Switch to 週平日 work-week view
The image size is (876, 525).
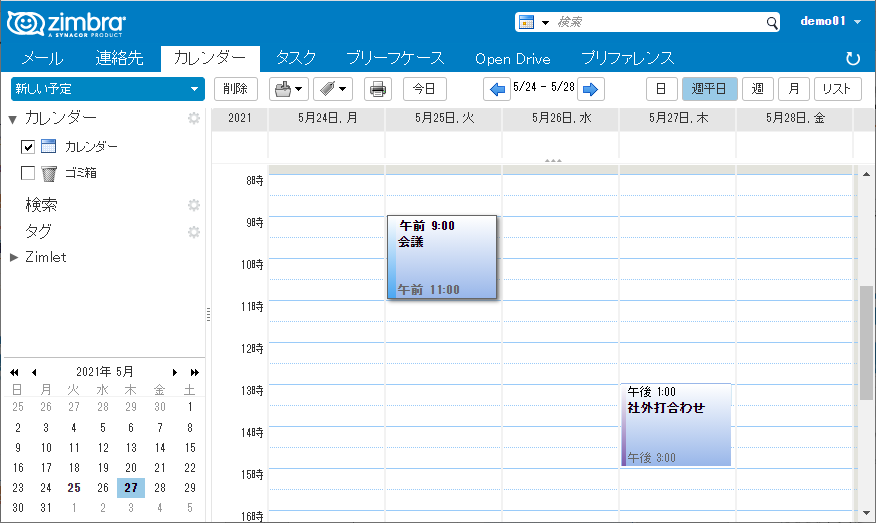710,89
